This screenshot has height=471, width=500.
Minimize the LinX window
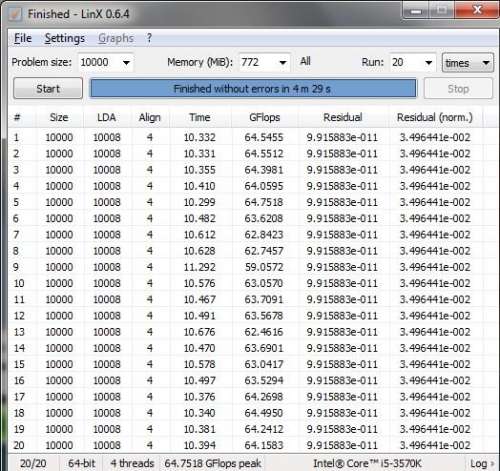416,12
